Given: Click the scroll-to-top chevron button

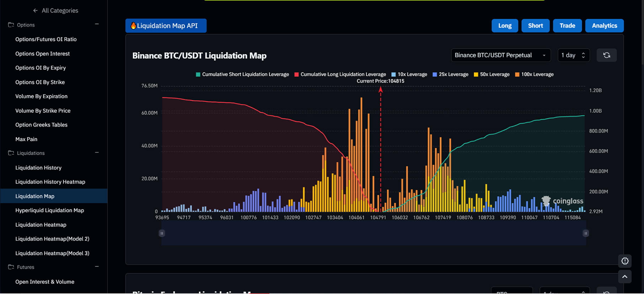Looking at the screenshot, I should [625, 277].
